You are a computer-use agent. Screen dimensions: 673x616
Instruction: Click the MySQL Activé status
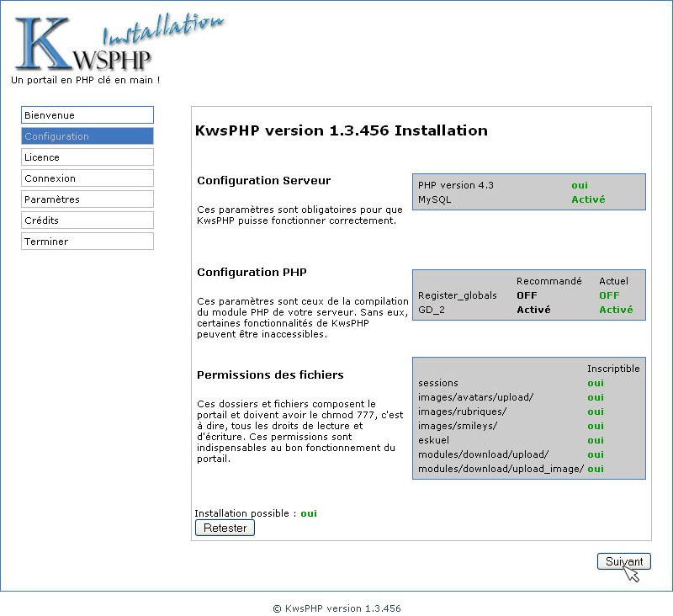pyautogui.click(x=588, y=199)
